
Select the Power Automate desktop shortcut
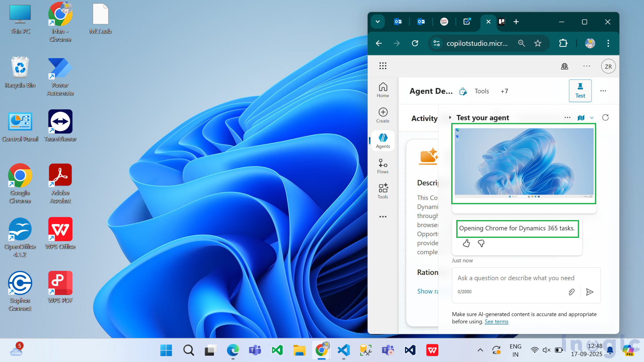point(60,76)
